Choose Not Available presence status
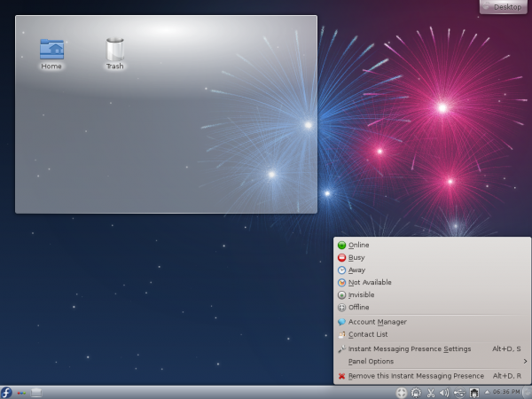The width and height of the screenshot is (532, 399). (x=369, y=282)
